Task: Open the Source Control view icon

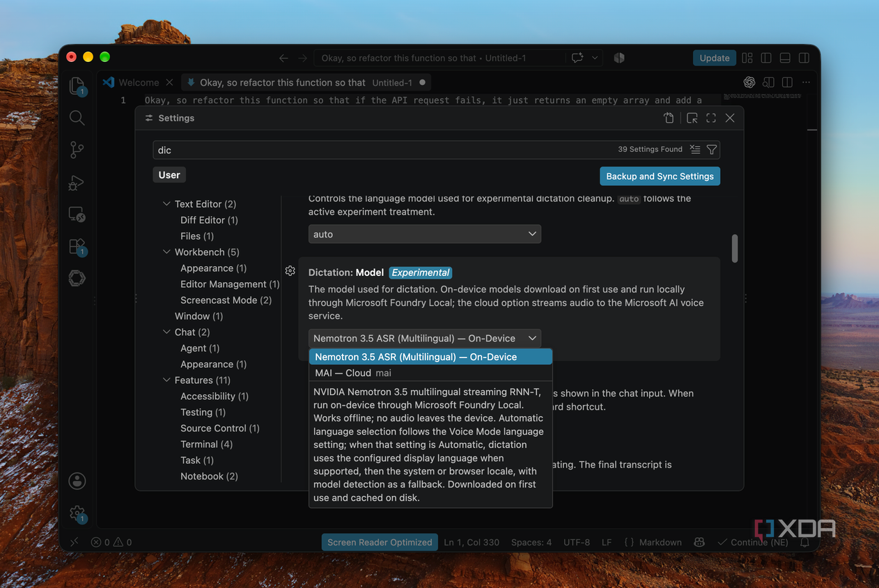Action: click(x=77, y=150)
